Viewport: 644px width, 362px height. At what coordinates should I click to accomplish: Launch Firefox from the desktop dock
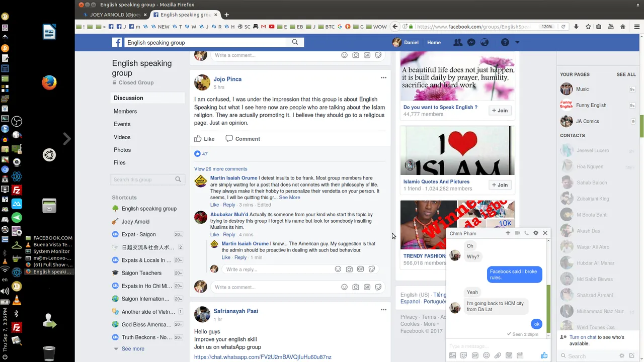[x=49, y=82]
